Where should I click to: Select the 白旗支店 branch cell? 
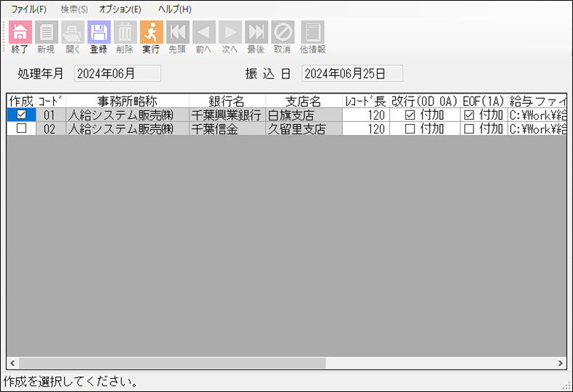click(x=304, y=115)
